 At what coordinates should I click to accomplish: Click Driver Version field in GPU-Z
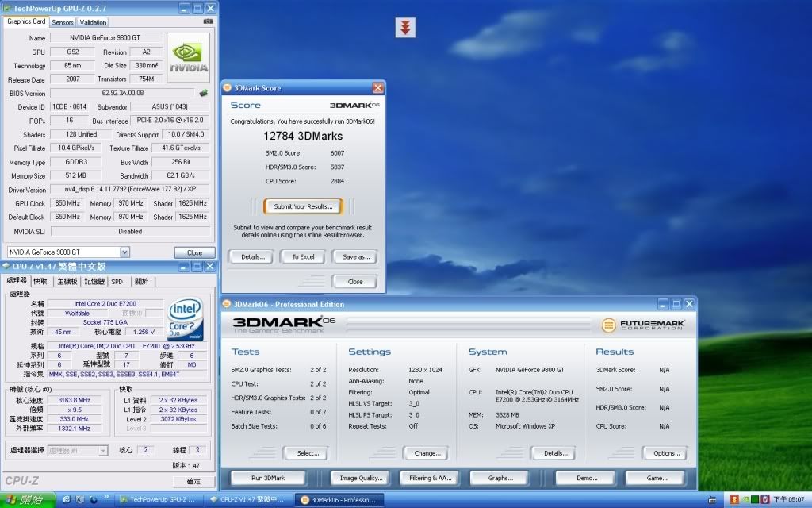[x=130, y=189]
